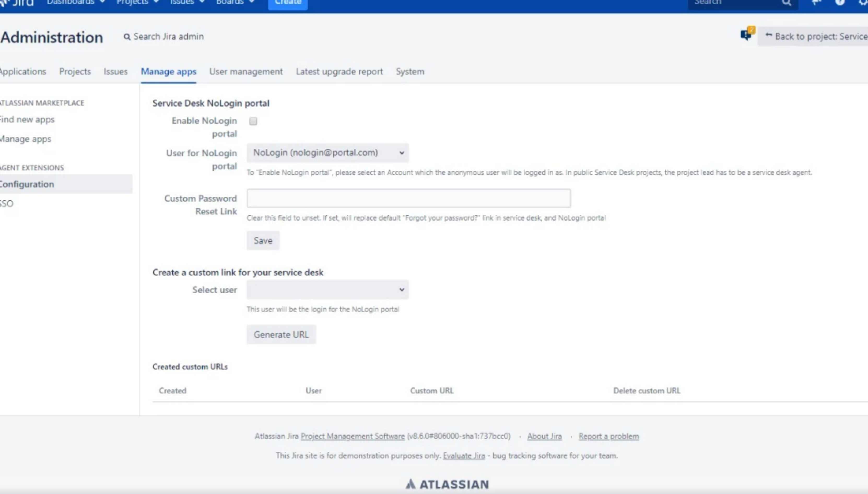The image size is (868, 494).
Task: Open the System admin tab
Action: pos(410,72)
